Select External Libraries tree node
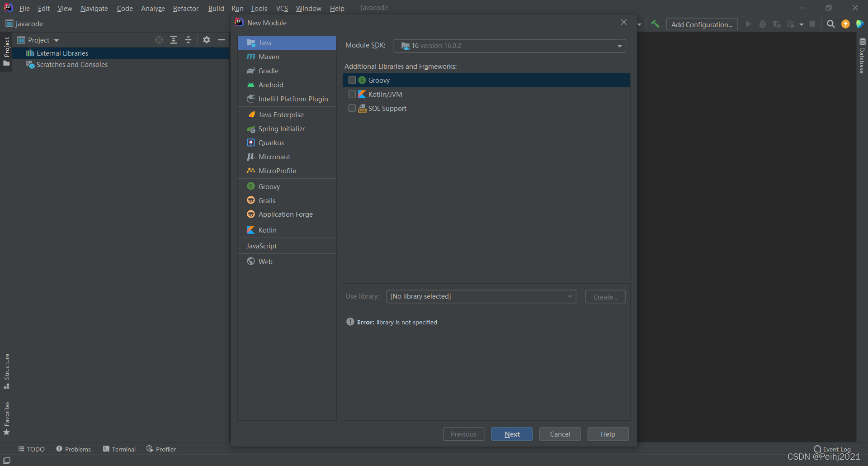 click(x=121, y=53)
